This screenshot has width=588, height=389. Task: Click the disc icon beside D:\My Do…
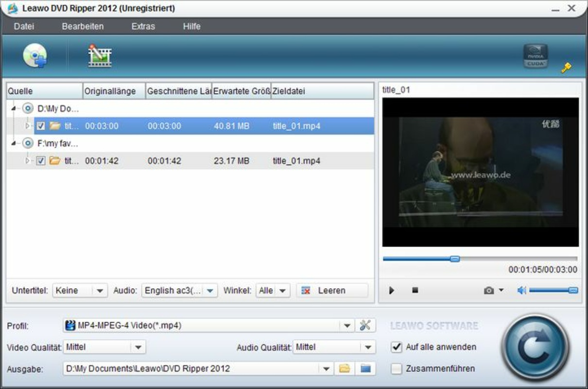28,108
